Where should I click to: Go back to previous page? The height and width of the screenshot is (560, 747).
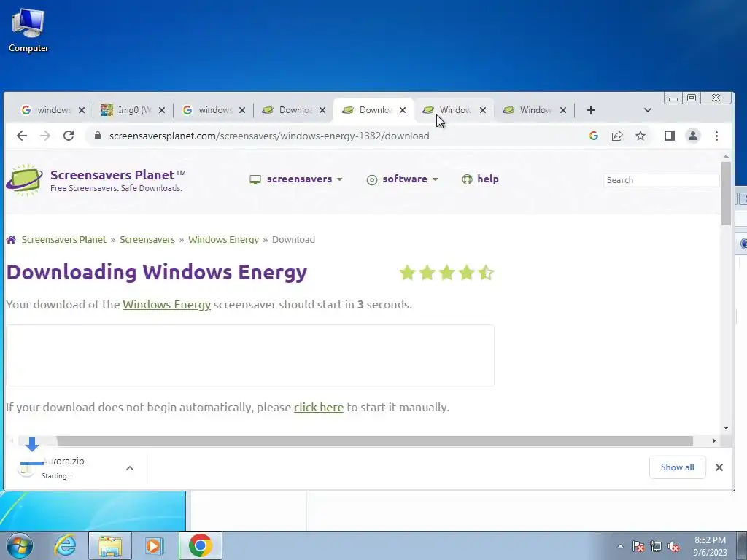(x=22, y=136)
